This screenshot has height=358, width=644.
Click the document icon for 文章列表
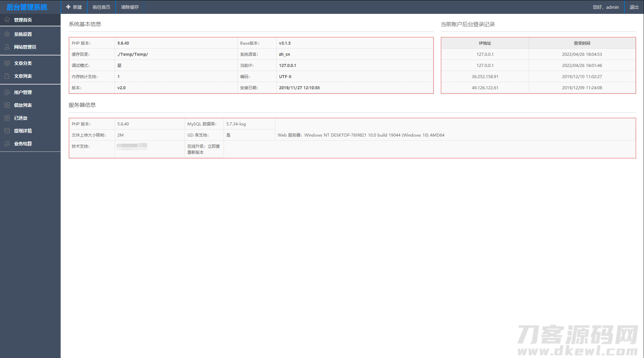click(x=7, y=76)
